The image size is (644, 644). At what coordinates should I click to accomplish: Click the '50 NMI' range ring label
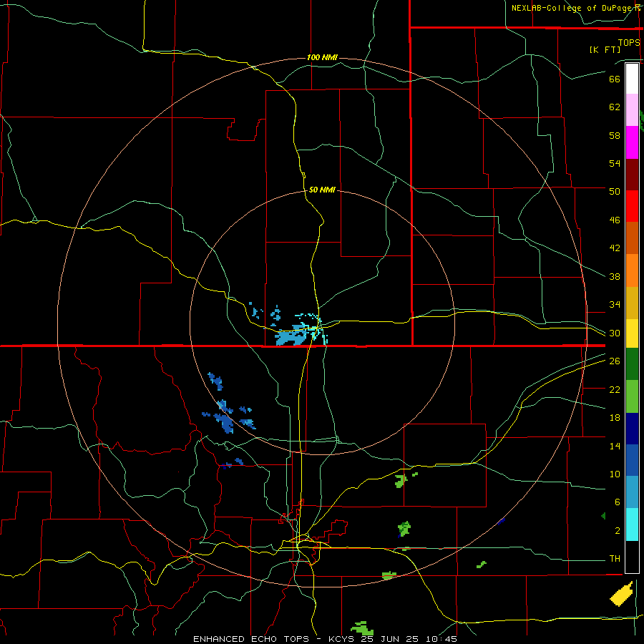[x=322, y=190]
